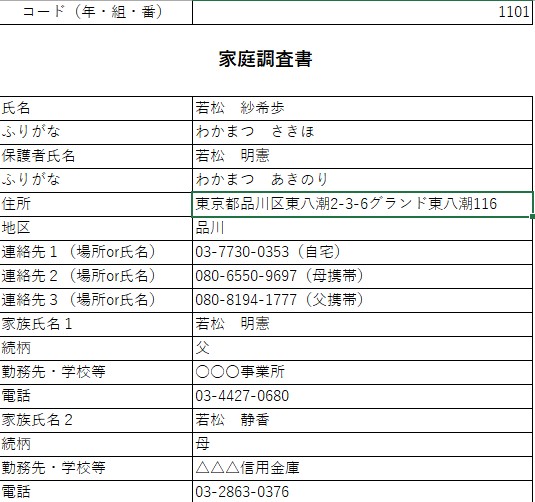Select the furigana cell わかまつ さきほ
Screen dimensions: 535x502
[x=362, y=132]
